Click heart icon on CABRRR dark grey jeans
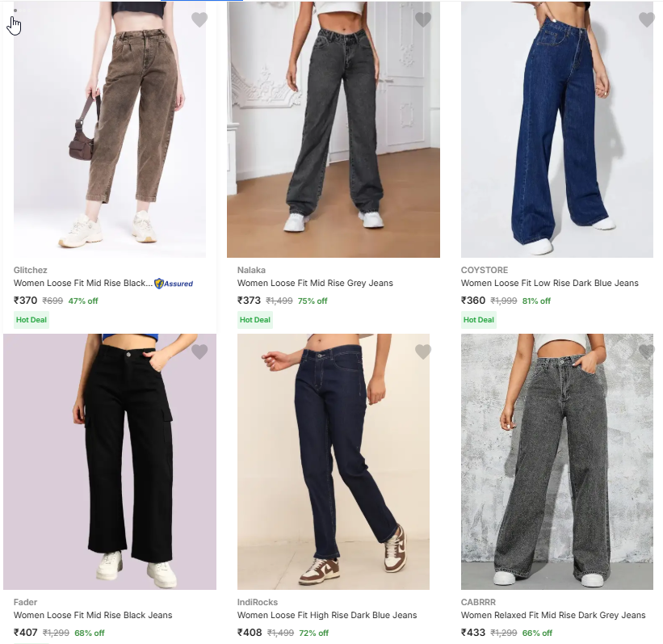This screenshot has height=644, width=663. [x=647, y=351]
